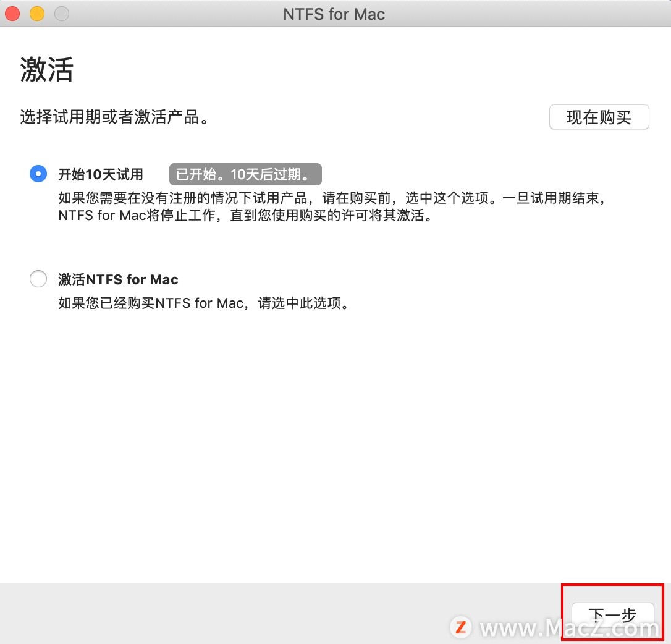The height and width of the screenshot is (644, 671).
Task: Close the NTFS for Mac window
Action: pyautogui.click(x=12, y=14)
